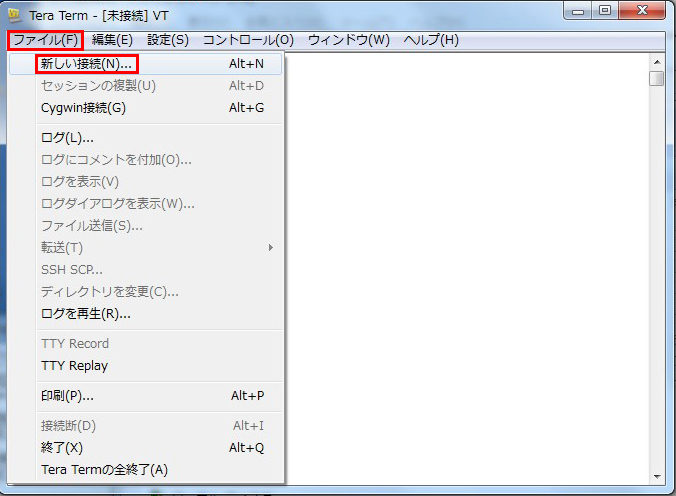The image size is (676, 496).
Task: Open the コントロール(O) menu
Action: [248, 40]
